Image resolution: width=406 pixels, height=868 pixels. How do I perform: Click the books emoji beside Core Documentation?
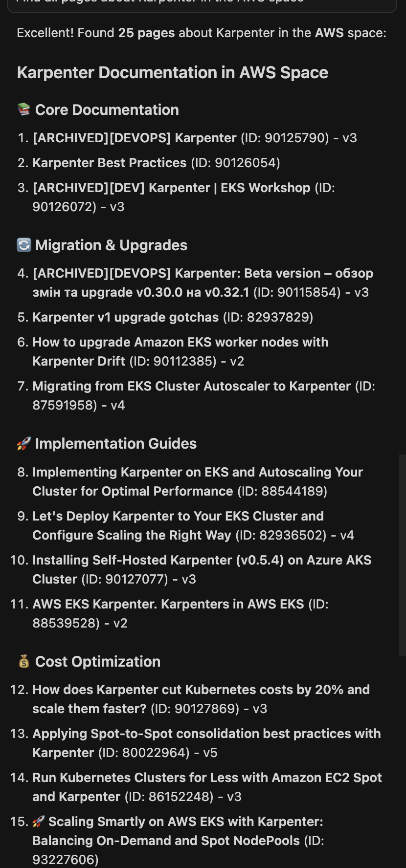click(x=23, y=109)
